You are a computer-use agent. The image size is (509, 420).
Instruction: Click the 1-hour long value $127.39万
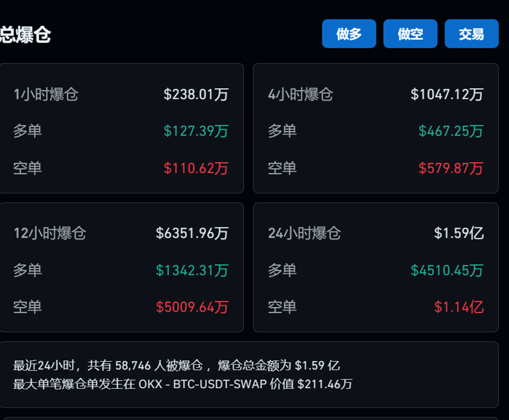196,131
